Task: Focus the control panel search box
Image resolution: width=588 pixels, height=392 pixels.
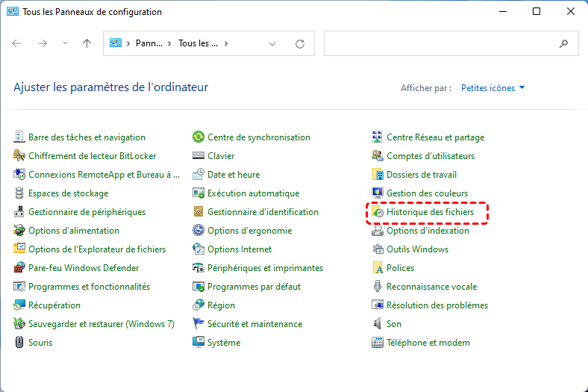Action: click(x=451, y=43)
